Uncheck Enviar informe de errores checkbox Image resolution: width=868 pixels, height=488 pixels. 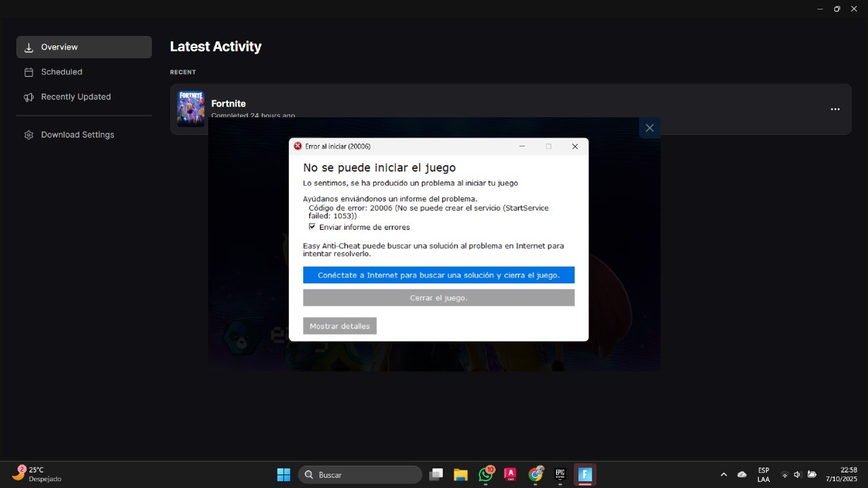313,227
